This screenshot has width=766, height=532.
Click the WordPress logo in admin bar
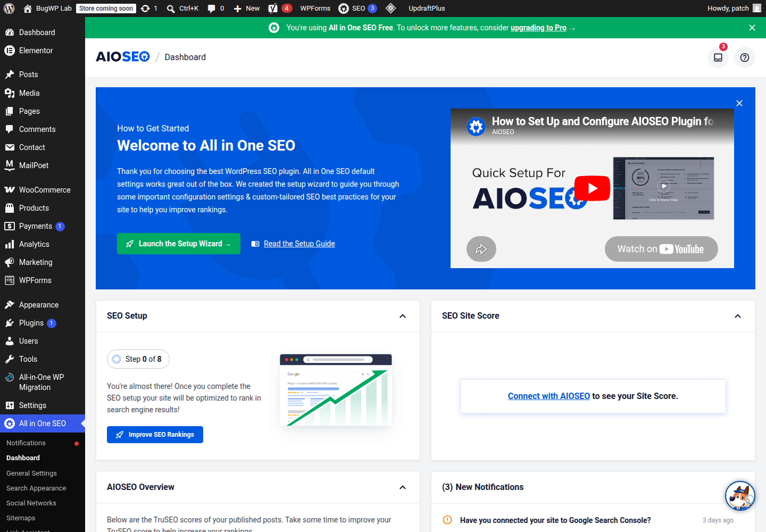point(9,9)
